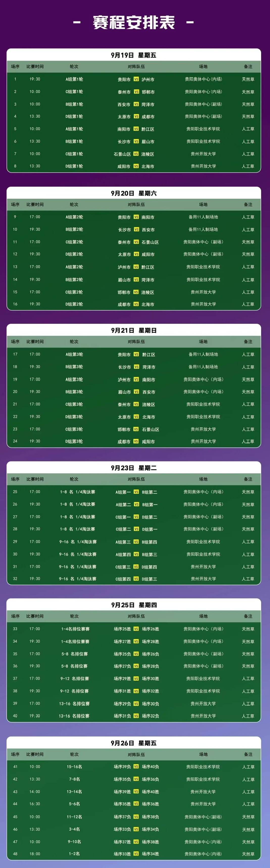The height and width of the screenshot is (868, 270).
Task: Select the VS badge between 场序33胜 and 场序34胜
Action: click(136, 854)
